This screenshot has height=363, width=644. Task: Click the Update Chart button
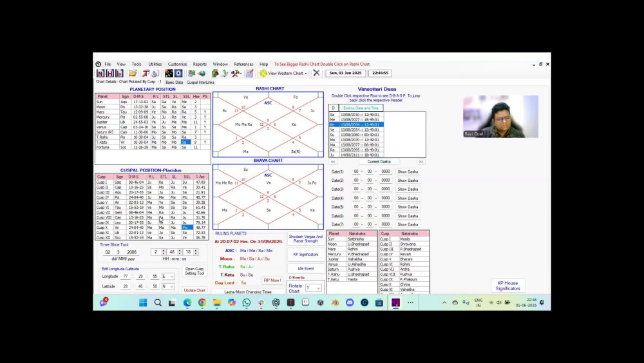[x=194, y=290]
